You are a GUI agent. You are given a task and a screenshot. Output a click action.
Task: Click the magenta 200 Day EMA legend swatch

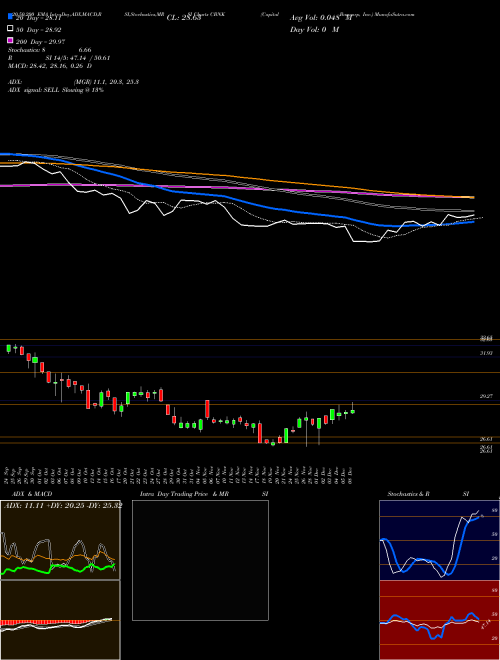[x=10, y=40]
